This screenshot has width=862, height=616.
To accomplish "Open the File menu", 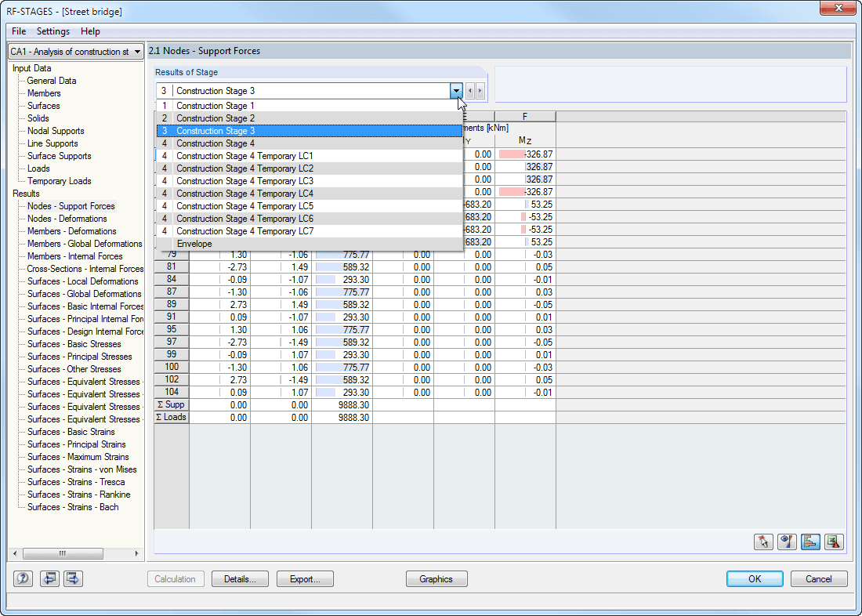I will pyautogui.click(x=19, y=31).
